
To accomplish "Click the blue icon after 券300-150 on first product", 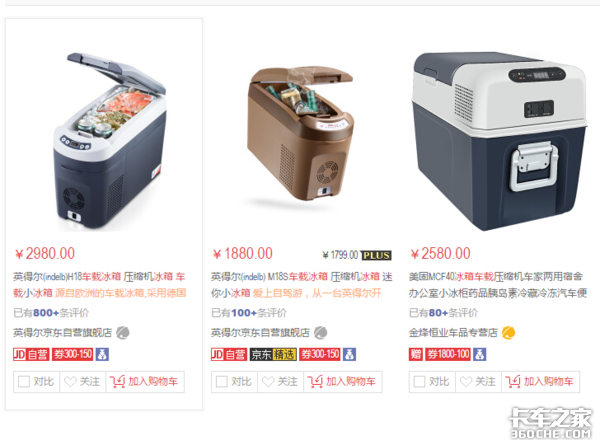I will 102,354.
